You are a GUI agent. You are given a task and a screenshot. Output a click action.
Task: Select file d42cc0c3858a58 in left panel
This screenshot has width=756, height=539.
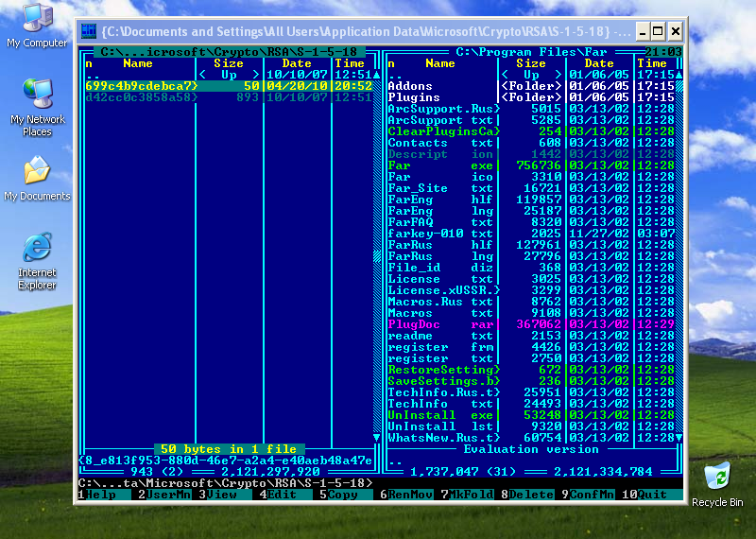(229, 97)
